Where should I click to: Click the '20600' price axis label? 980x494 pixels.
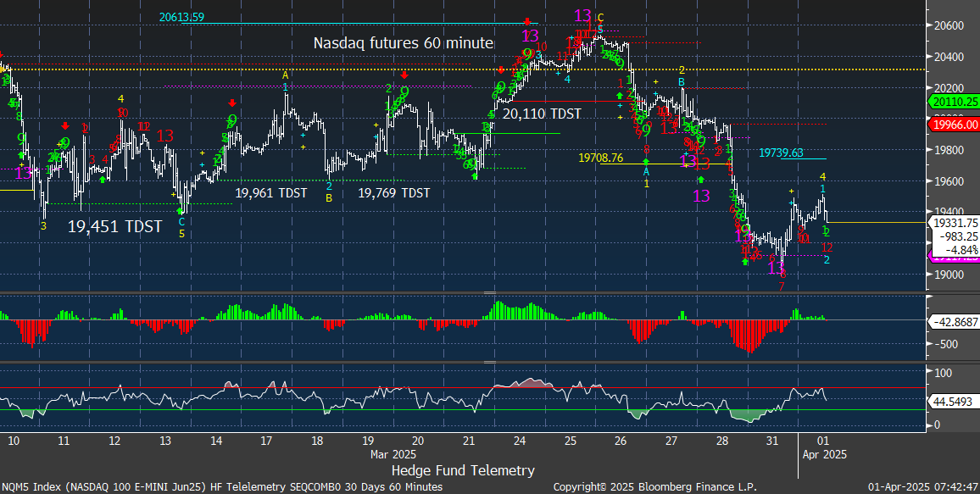pyautogui.click(x=949, y=25)
